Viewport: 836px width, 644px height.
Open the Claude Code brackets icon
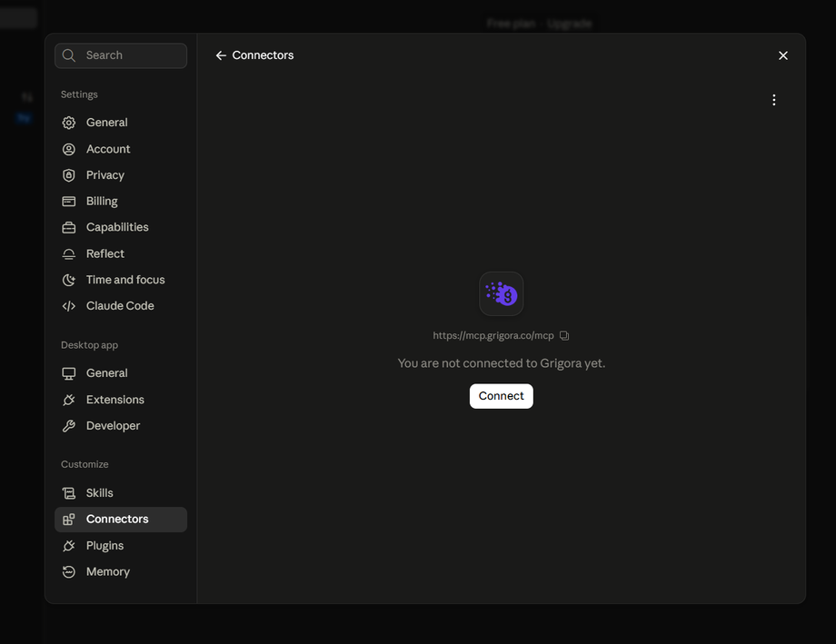(69, 306)
